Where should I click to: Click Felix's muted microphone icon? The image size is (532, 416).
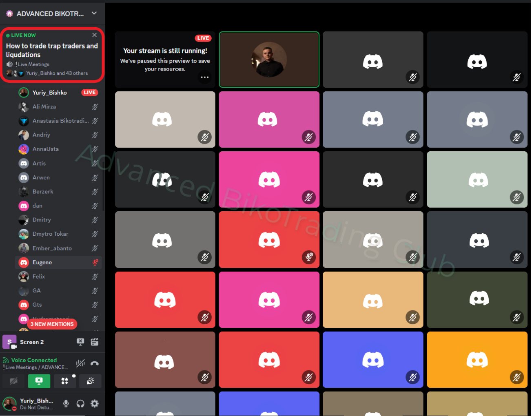95,277
